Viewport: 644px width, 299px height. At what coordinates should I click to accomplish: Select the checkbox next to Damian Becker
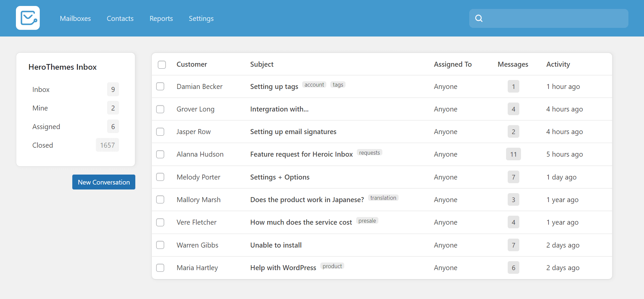point(160,86)
